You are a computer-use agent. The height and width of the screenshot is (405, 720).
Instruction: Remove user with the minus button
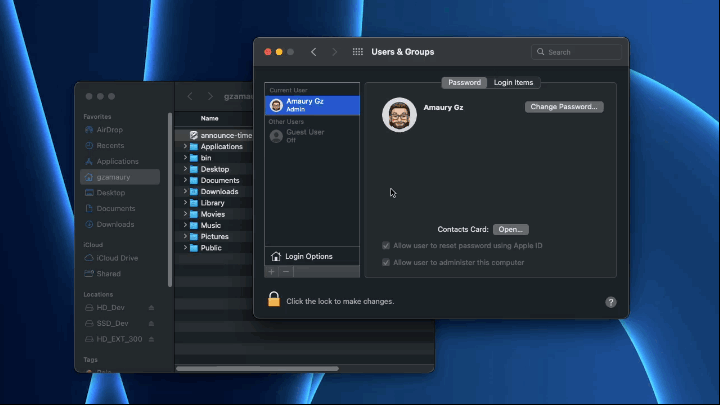(x=286, y=272)
